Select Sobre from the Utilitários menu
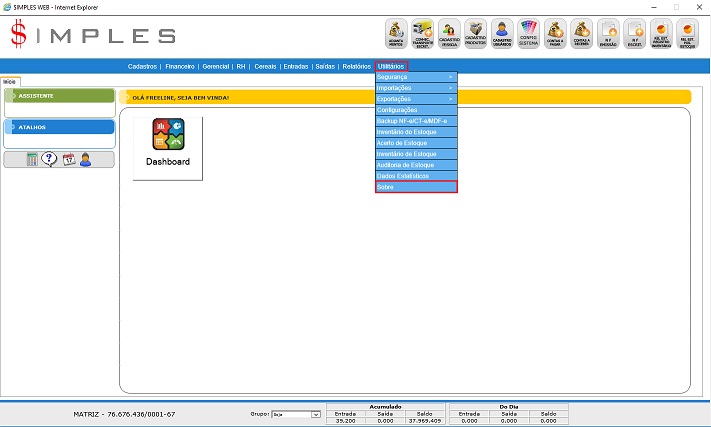This screenshot has height=427, width=711. [x=416, y=187]
